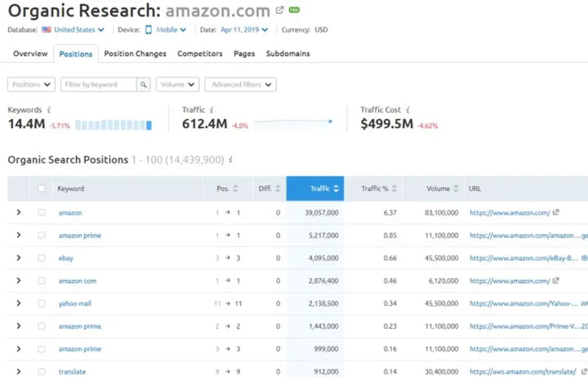Click the Traffic column header sort
Image resolution: width=588 pixels, height=377 pixels.
coord(315,188)
